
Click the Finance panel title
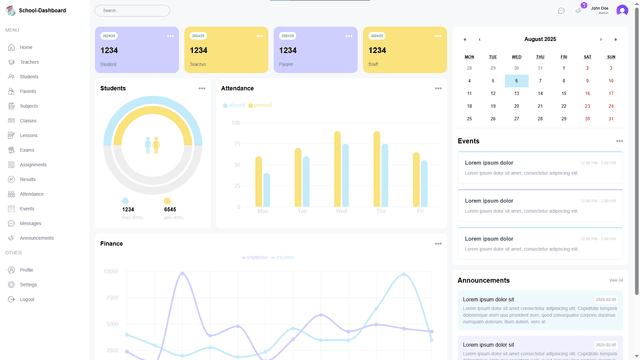tap(111, 244)
